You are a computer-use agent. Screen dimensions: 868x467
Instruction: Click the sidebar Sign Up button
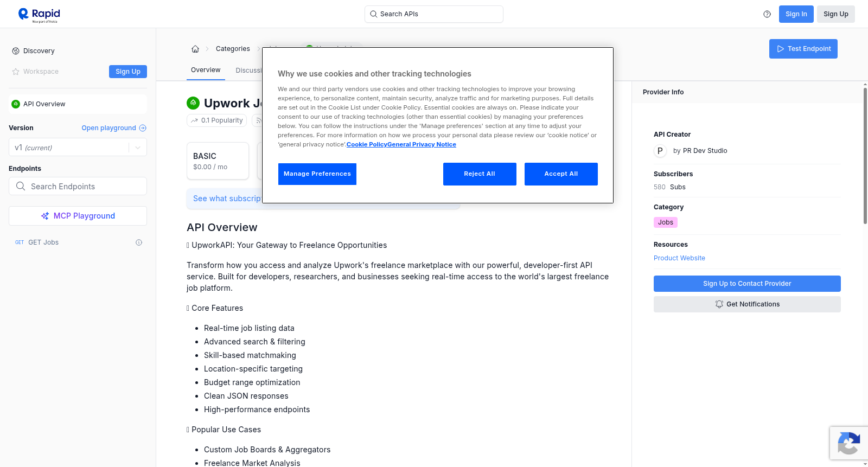[128, 72]
